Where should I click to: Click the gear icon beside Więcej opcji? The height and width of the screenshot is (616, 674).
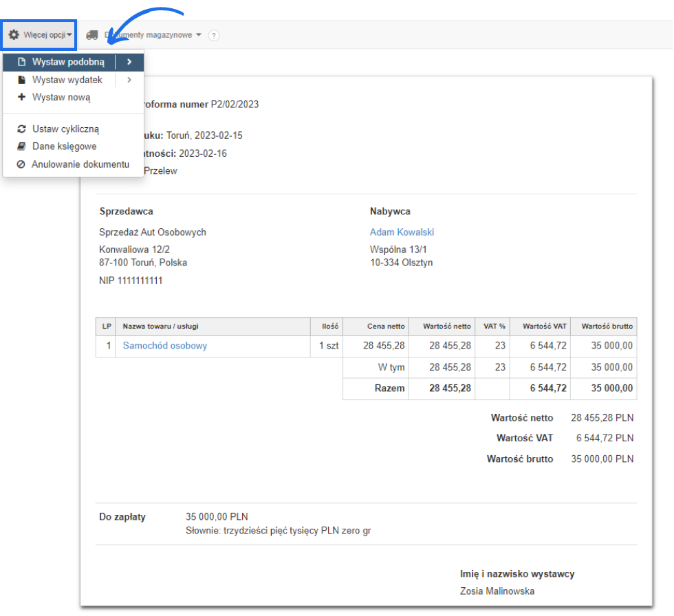[x=14, y=34]
